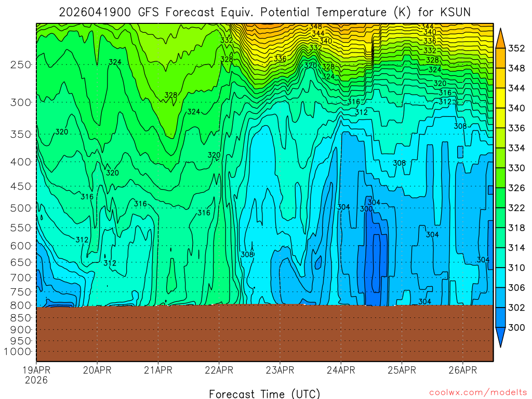Click the 352 value on the colorbar legend
This screenshot has width=532, height=399.
tap(516, 48)
